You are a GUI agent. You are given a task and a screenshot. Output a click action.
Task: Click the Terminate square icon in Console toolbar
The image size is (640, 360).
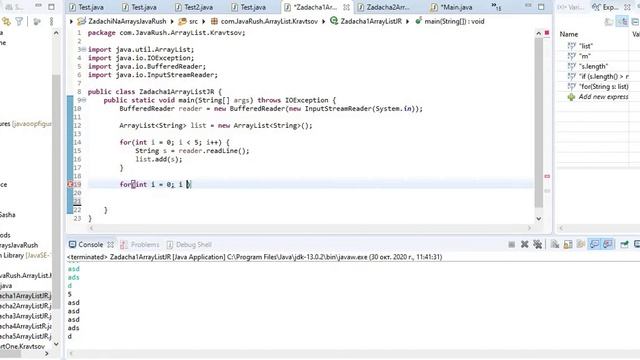(x=511, y=244)
